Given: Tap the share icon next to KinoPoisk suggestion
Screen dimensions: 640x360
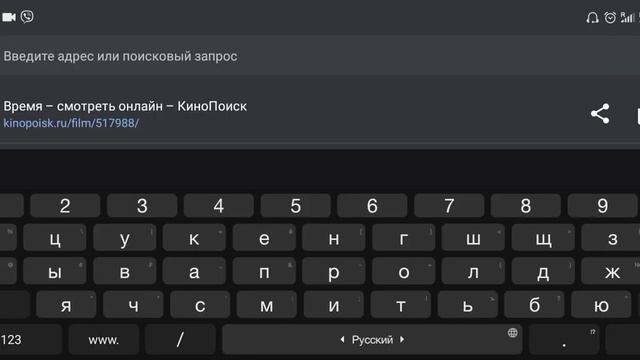Looking at the screenshot, I should coord(600,114).
